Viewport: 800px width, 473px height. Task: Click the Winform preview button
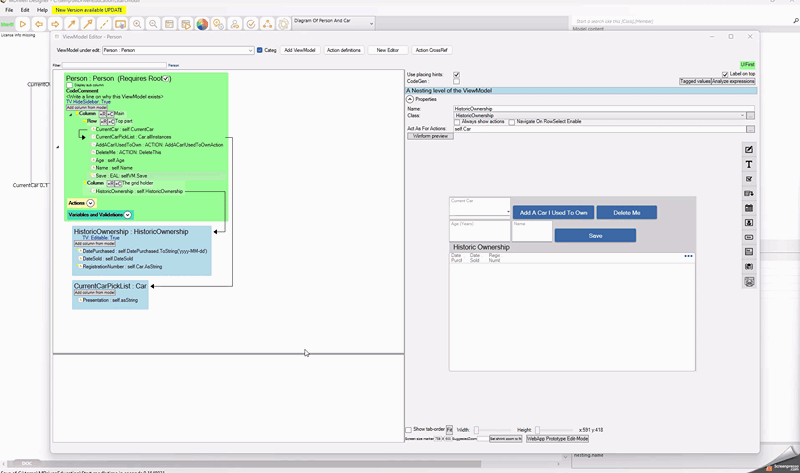click(x=430, y=136)
